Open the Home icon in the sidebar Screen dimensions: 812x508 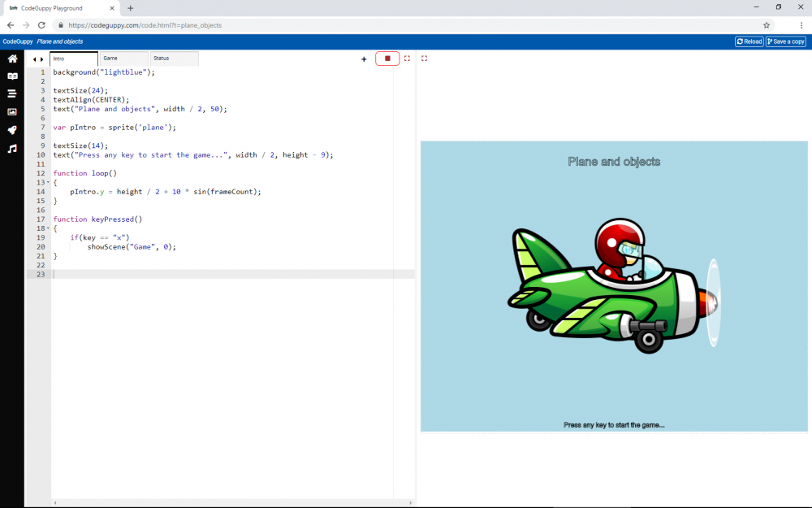click(12, 59)
